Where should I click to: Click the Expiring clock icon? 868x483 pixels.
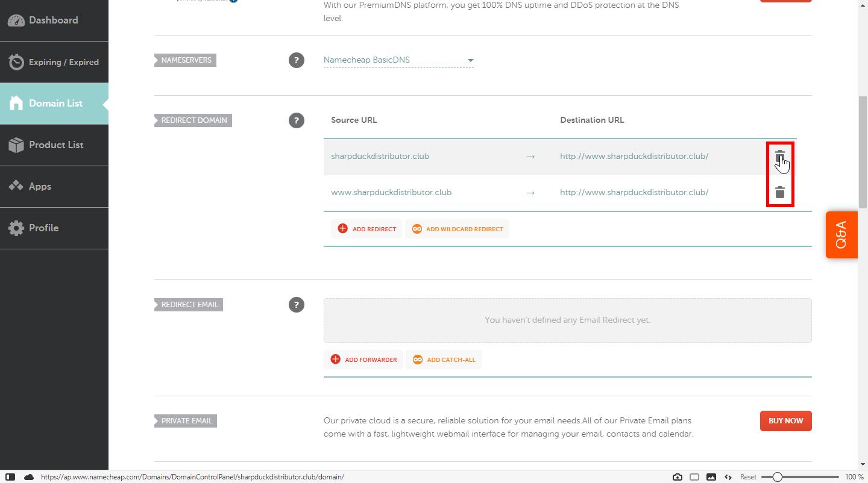16,62
